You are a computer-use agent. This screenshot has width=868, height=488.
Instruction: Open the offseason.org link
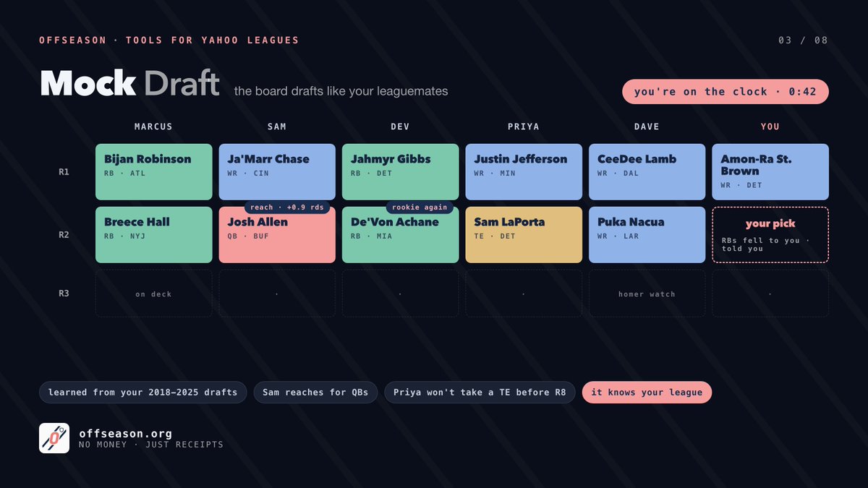[126, 434]
